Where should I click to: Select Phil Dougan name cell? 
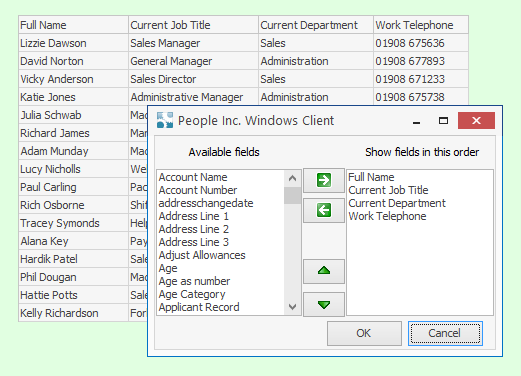pos(73,277)
